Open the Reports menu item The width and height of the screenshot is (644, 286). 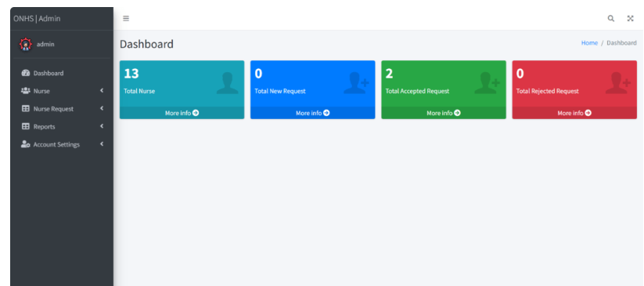[x=62, y=127]
